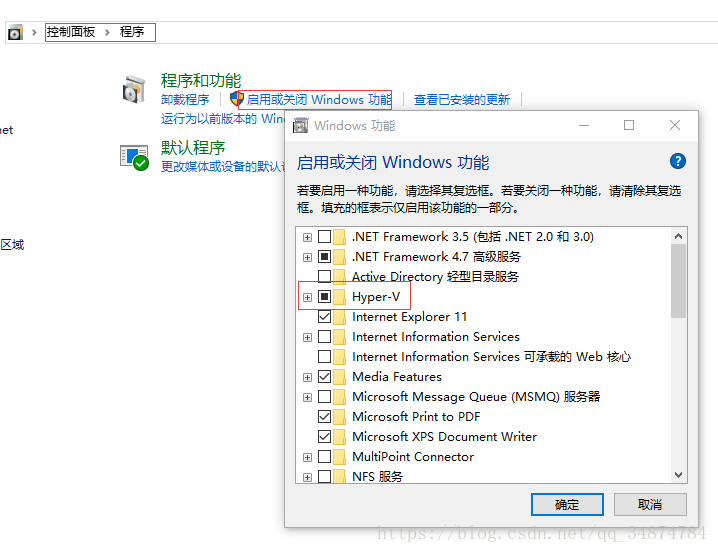Click the shield icon beside Windows features link

tap(237, 98)
